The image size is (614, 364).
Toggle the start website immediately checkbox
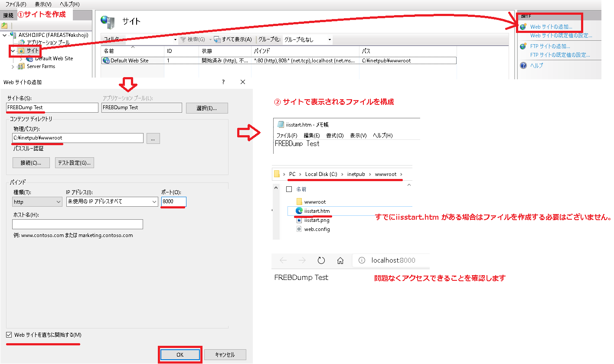coord(10,335)
